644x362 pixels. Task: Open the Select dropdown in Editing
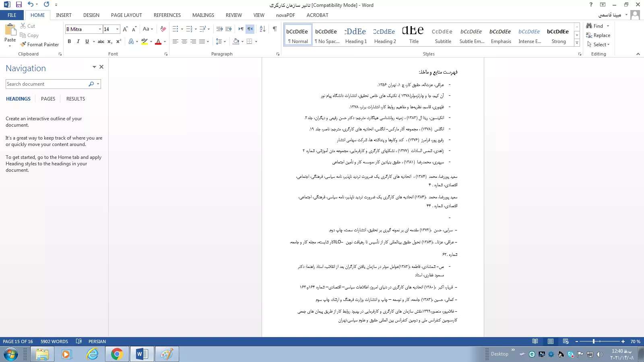(598, 45)
